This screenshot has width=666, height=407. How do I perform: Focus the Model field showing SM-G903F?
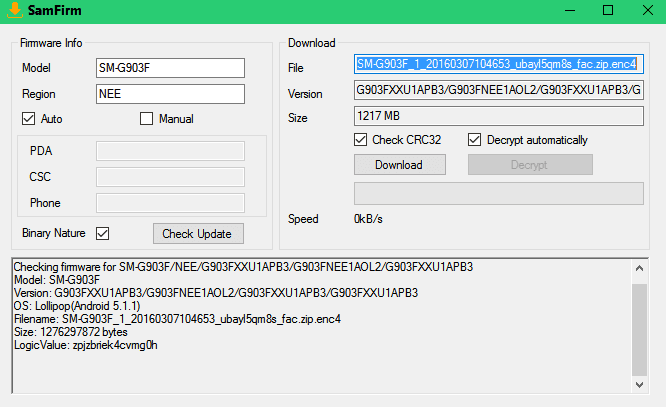coord(170,68)
